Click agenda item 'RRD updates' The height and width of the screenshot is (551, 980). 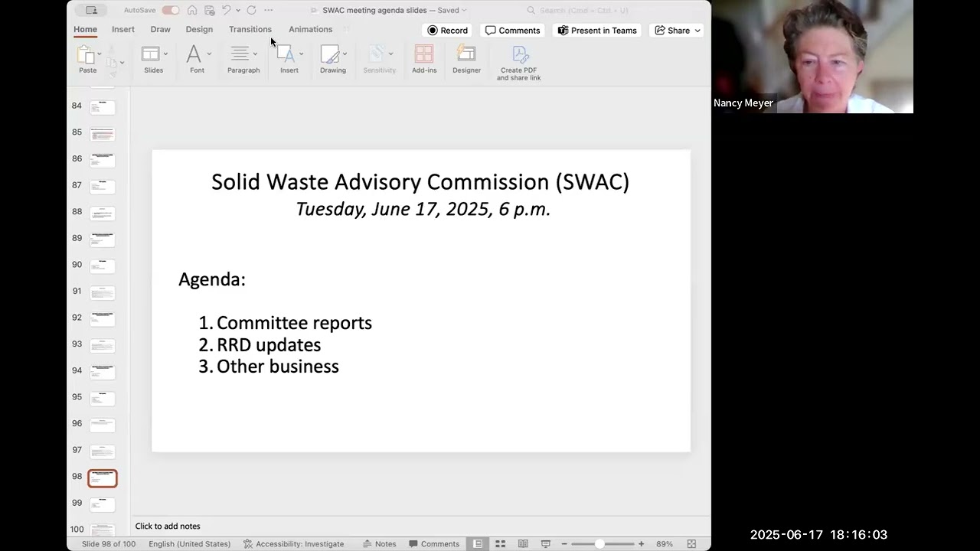pyautogui.click(x=269, y=344)
